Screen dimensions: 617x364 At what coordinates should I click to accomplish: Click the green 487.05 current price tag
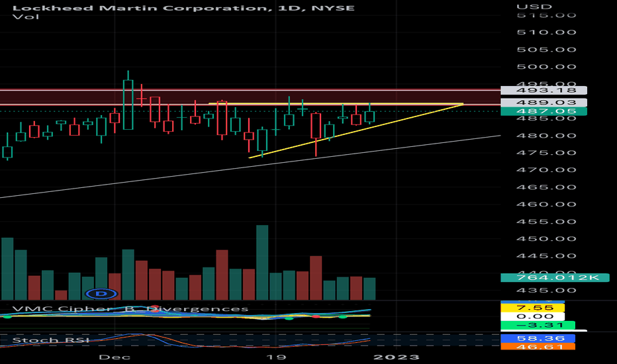544,111
